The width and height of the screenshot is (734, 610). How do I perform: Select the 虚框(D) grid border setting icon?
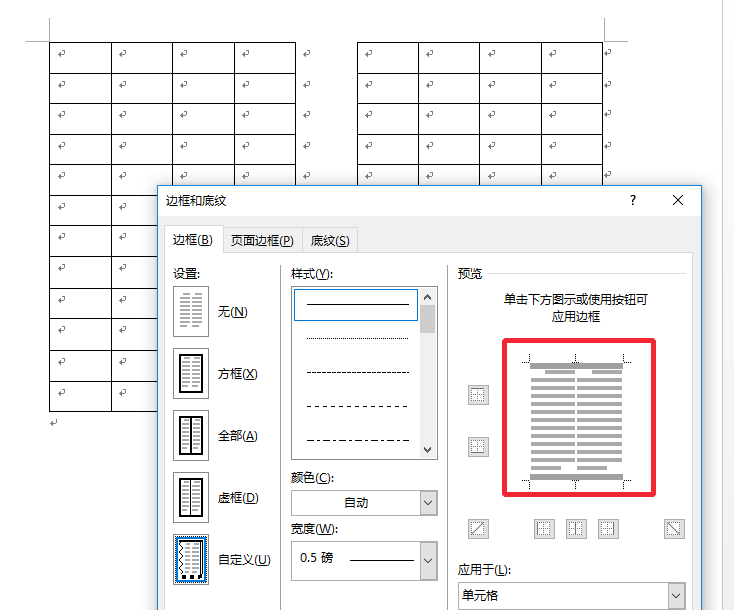[x=191, y=497]
